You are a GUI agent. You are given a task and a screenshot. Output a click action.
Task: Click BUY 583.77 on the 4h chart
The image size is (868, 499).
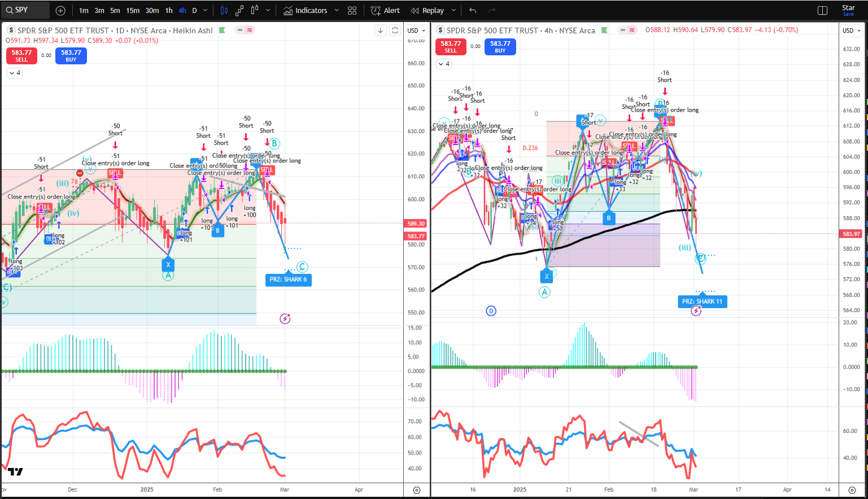pos(500,46)
